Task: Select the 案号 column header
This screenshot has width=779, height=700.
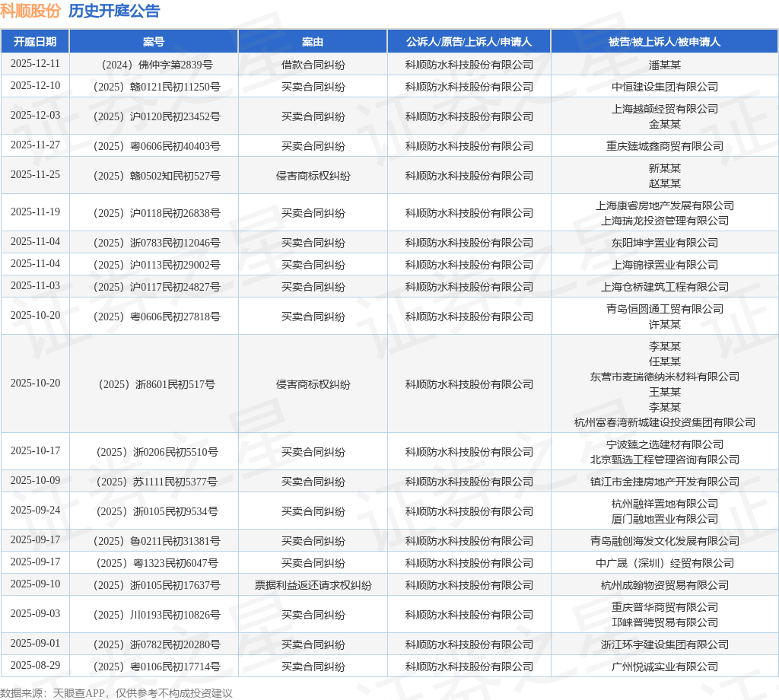Action: tap(154, 42)
